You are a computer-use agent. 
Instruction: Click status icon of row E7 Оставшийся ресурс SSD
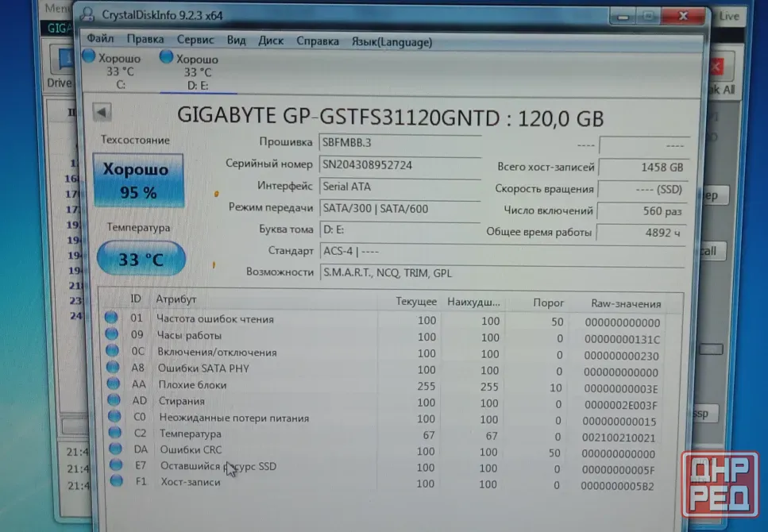point(116,465)
